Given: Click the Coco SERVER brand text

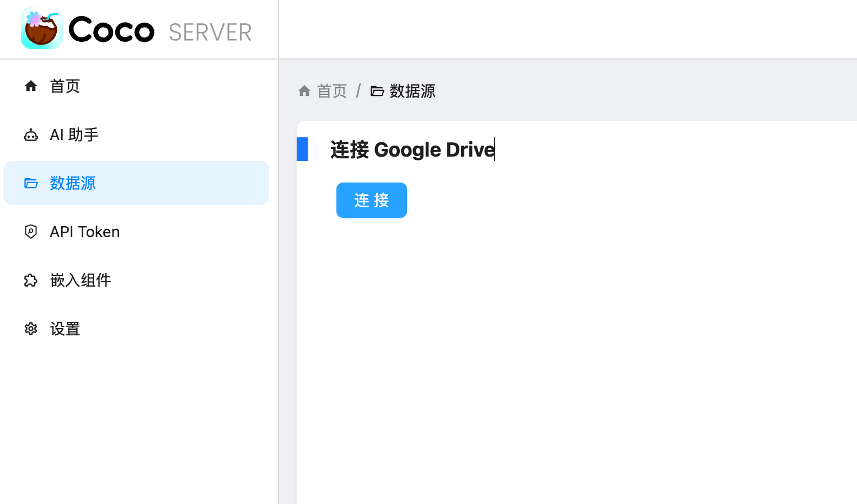Looking at the screenshot, I should pos(160,30).
